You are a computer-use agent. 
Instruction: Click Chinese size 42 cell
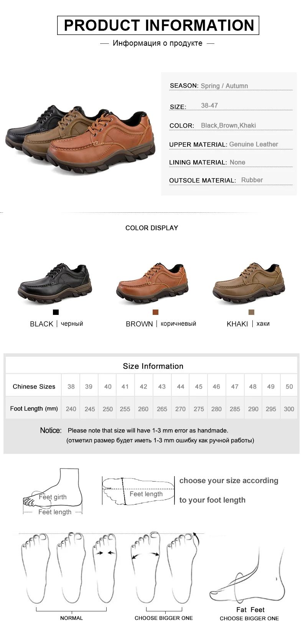pos(143,386)
